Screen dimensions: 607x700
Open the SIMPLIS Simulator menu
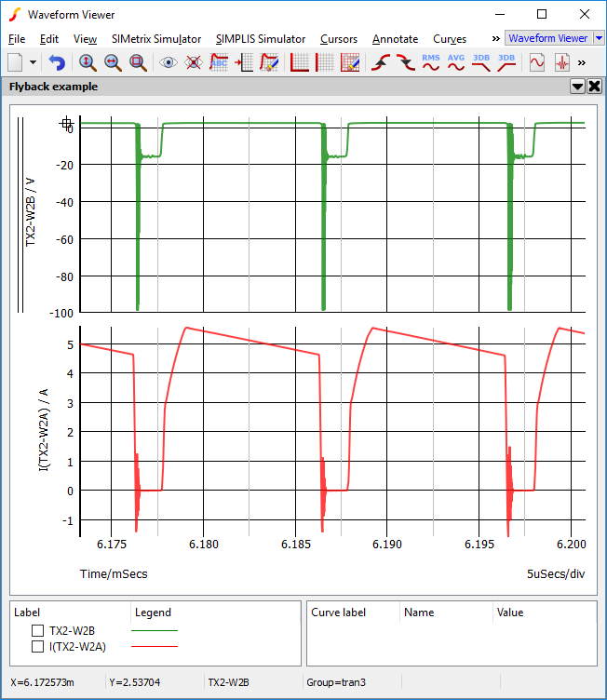pos(261,39)
